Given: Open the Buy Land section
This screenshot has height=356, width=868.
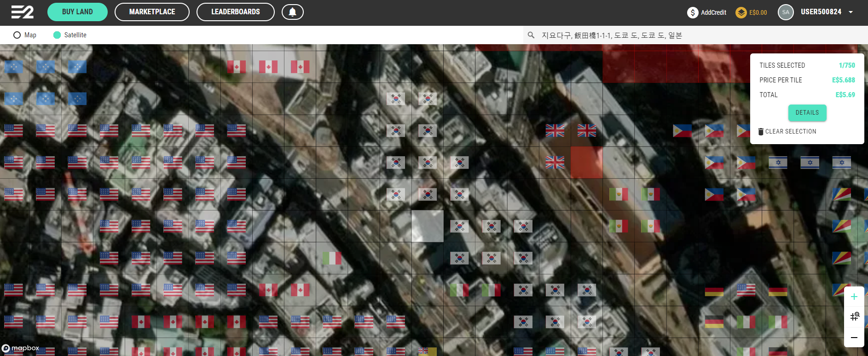Looking at the screenshot, I should tap(77, 12).
